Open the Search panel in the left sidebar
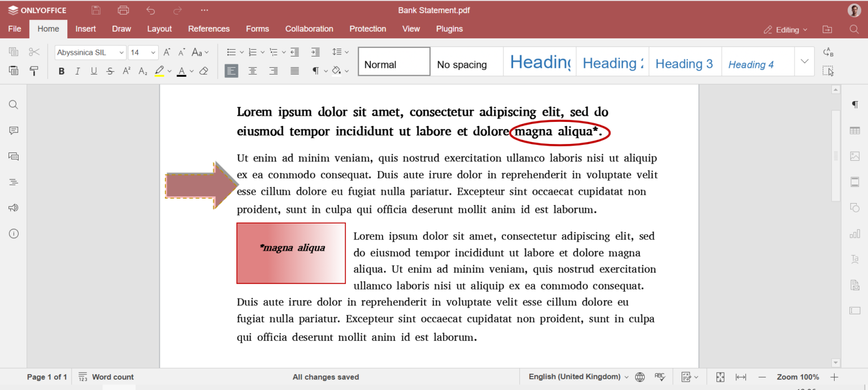The image size is (868, 390). click(13, 104)
